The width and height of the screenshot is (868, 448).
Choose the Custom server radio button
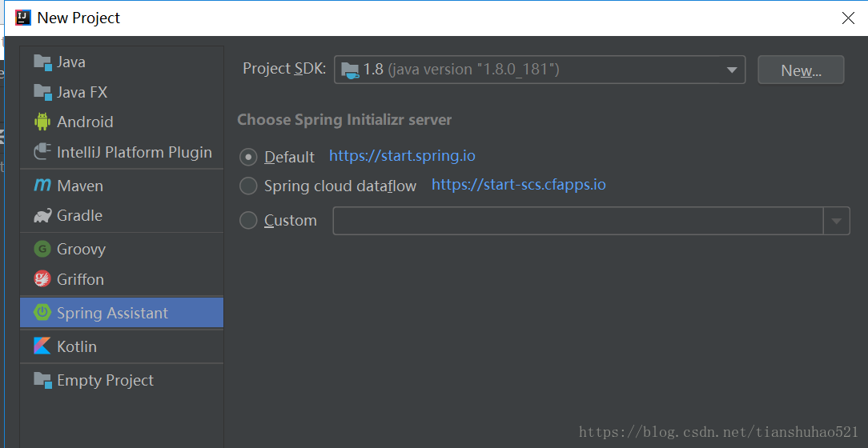coord(248,221)
